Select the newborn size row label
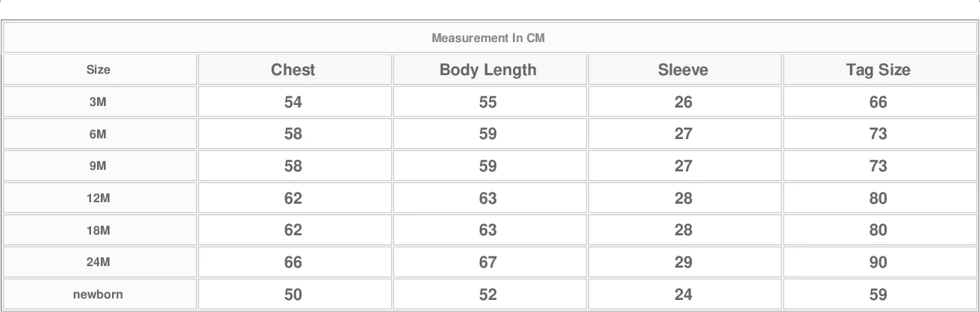Screen dimensions: 980x312 [x=99, y=295]
